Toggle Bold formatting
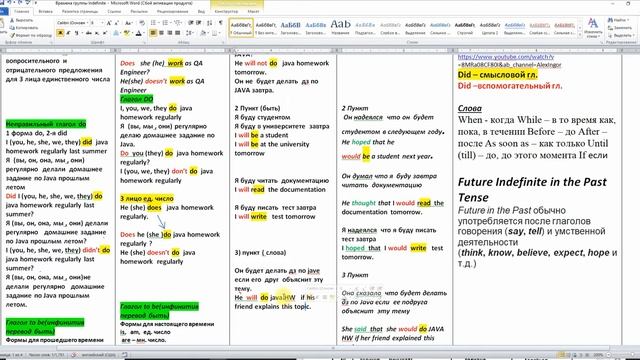Image resolution: width=640 pixels, height=360 pixels. coord(60,33)
